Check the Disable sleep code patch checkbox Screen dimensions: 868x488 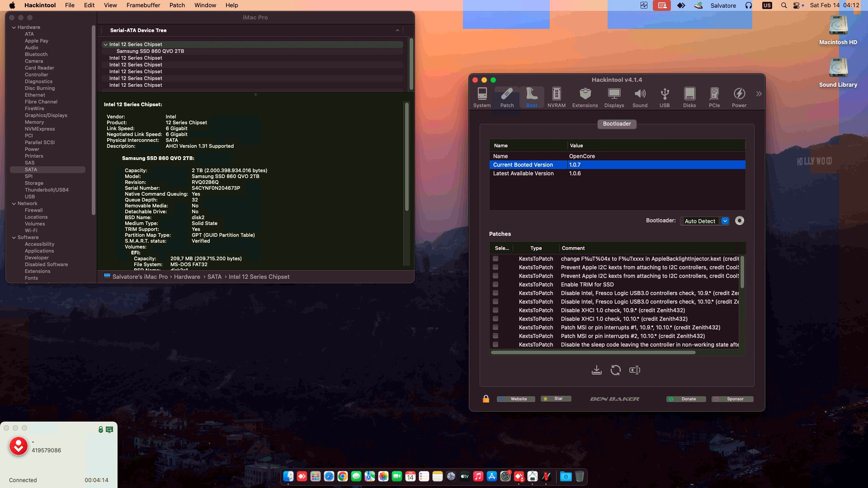[x=495, y=345]
